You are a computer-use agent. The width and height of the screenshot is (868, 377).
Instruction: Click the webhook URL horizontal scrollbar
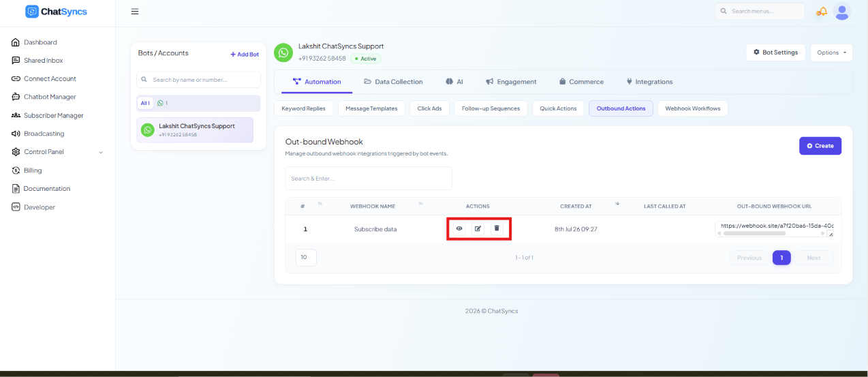click(754, 233)
